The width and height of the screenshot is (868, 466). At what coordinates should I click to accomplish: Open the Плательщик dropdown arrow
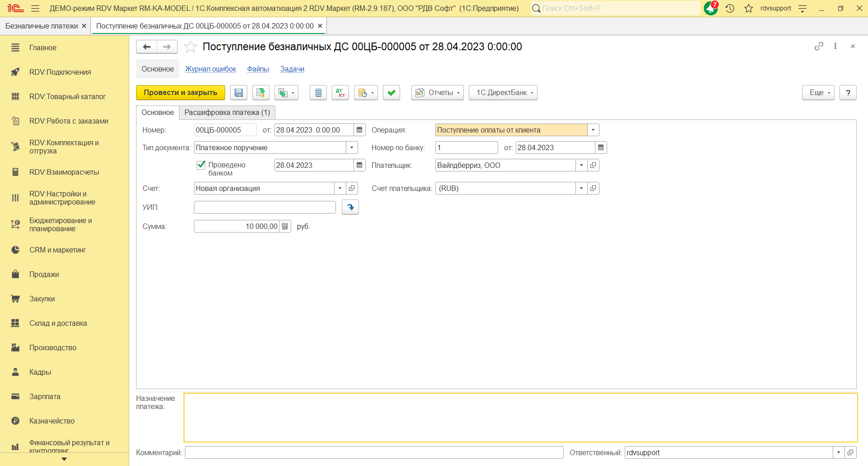click(x=581, y=165)
